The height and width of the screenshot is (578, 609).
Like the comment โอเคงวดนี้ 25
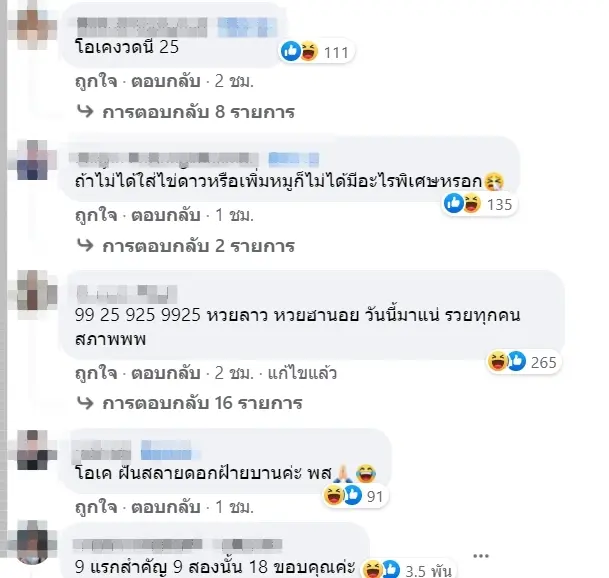pyautogui.click(x=96, y=82)
